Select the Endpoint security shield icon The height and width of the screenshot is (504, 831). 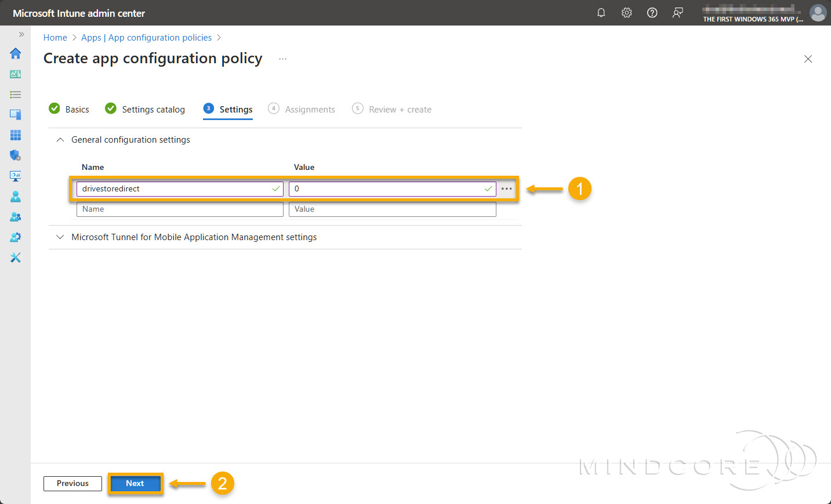coord(15,155)
